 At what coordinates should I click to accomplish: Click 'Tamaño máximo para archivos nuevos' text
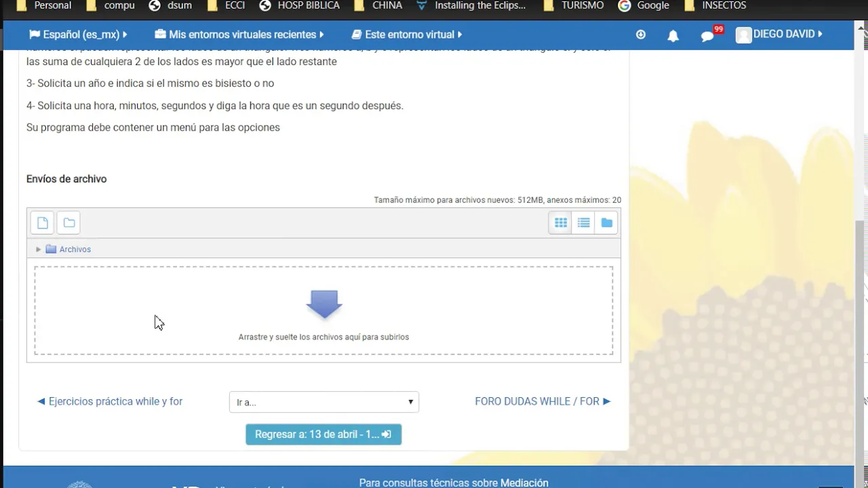pyautogui.click(x=498, y=200)
